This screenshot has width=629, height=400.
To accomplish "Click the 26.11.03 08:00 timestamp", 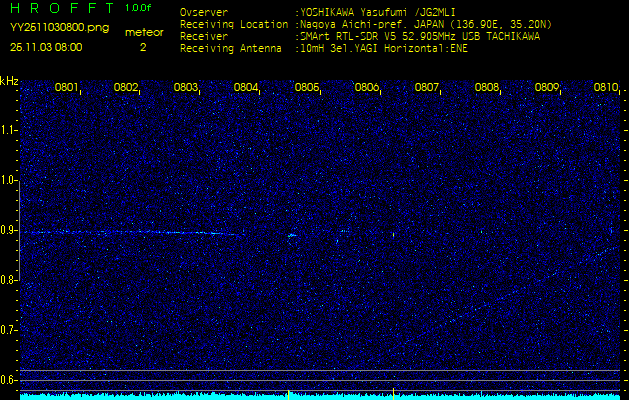I will (x=46, y=47).
